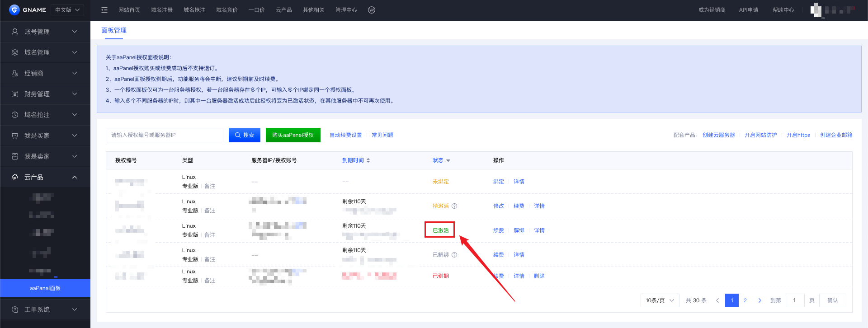
Task: Expand the 我是卖家 sidebar menu
Action: [x=75, y=156]
